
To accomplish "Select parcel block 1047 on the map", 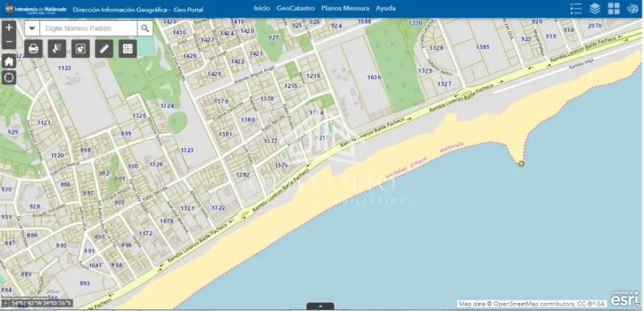I will click(96, 265).
